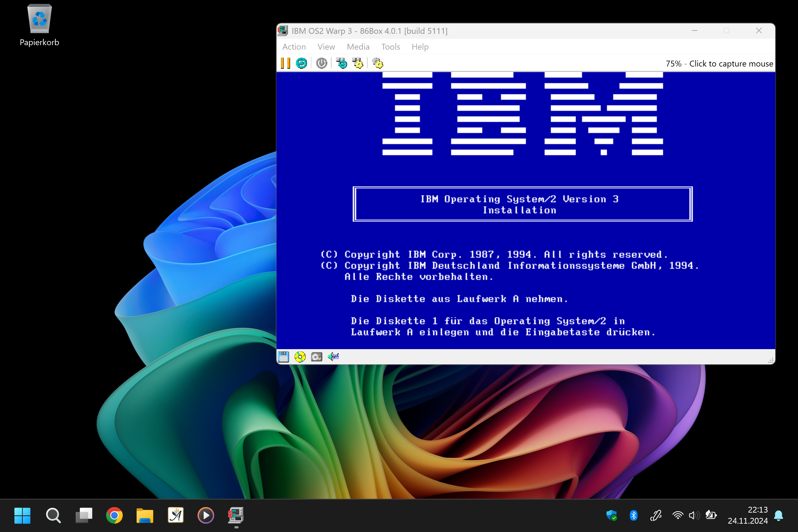798x532 pixels.
Task: Click the 86Box taskbar icon
Action: coord(236,516)
